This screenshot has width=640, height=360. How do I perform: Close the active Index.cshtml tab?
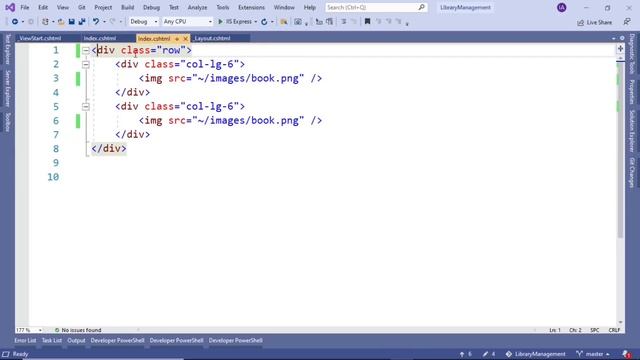coord(185,38)
